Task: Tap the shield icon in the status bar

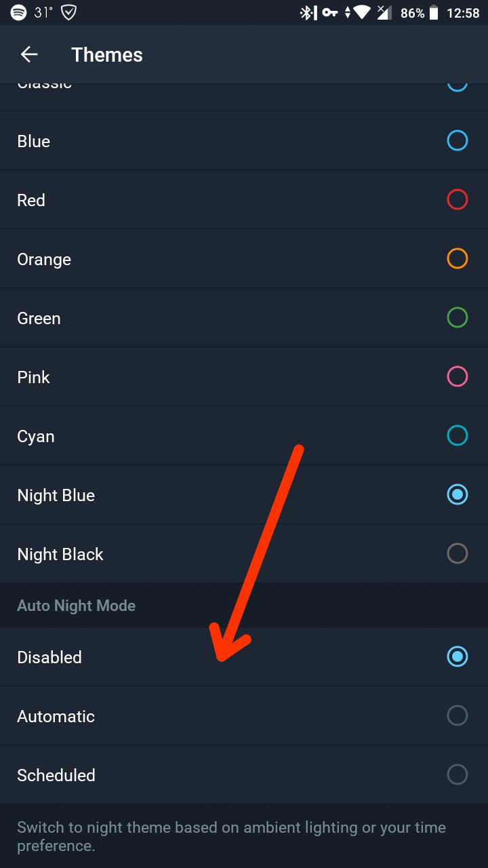Action: tap(68, 13)
